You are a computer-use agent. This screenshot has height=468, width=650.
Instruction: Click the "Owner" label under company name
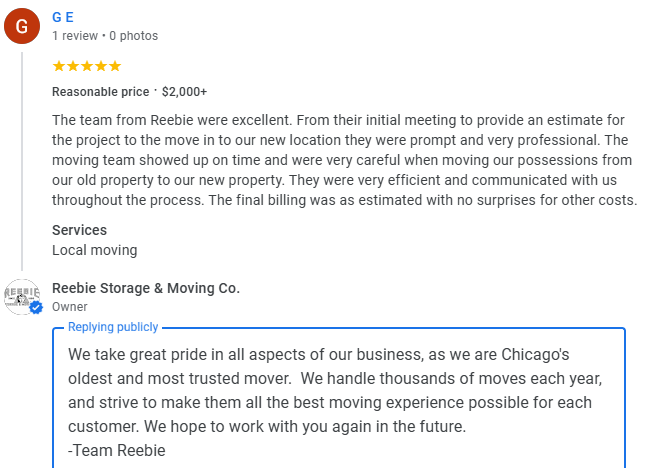click(x=70, y=307)
